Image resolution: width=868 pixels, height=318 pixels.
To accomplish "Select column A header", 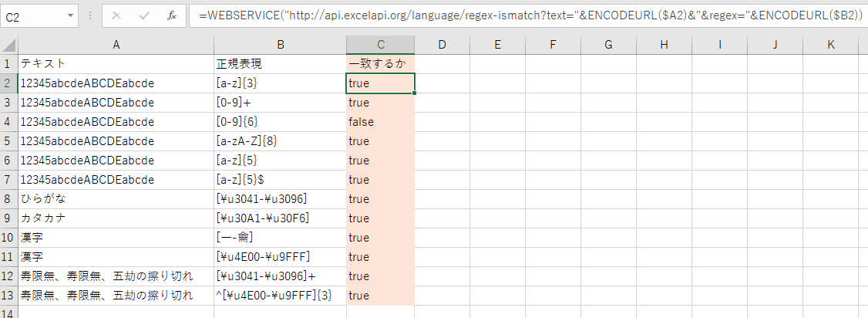I will [116, 45].
